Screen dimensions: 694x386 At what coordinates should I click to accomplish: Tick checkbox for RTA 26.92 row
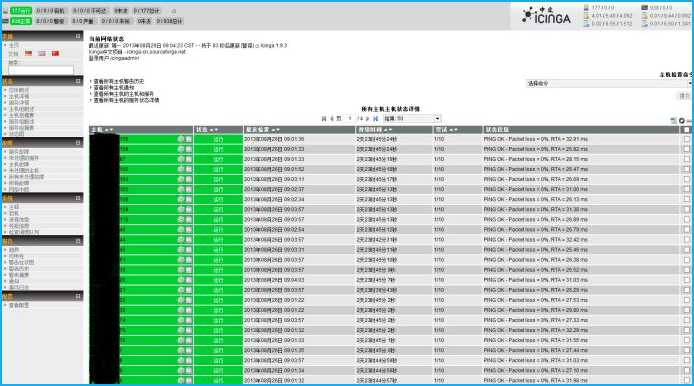click(x=686, y=149)
